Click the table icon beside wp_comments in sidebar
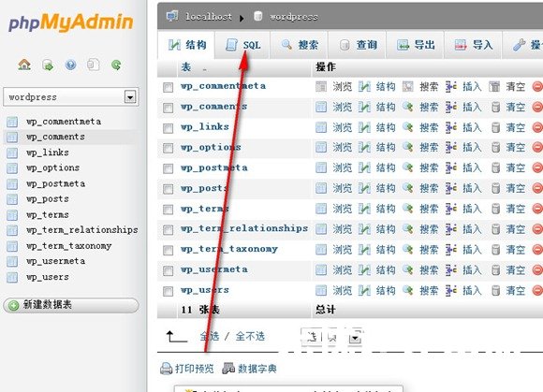This screenshot has height=392, width=543. tap(12, 138)
